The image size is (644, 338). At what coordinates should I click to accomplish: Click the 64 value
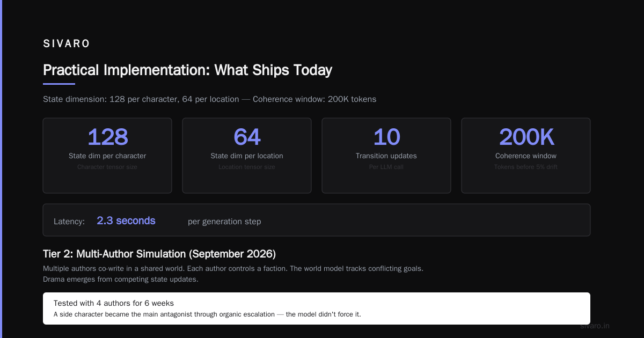coord(247,137)
